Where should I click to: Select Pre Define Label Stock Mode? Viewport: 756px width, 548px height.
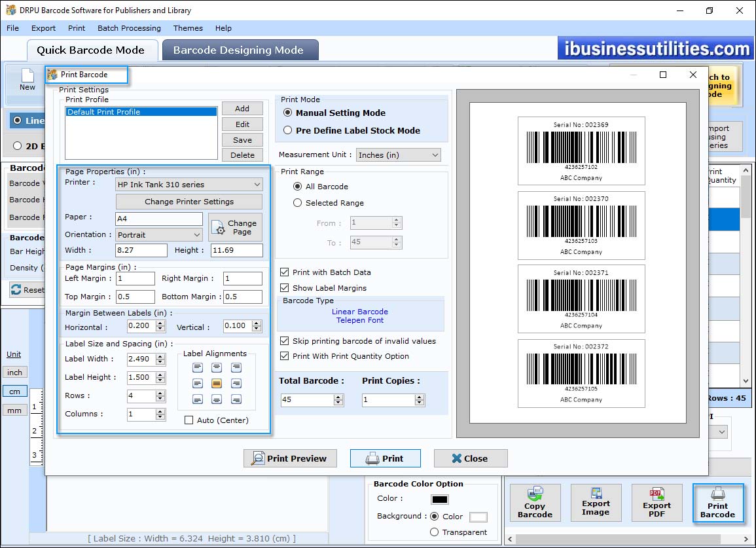288,130
